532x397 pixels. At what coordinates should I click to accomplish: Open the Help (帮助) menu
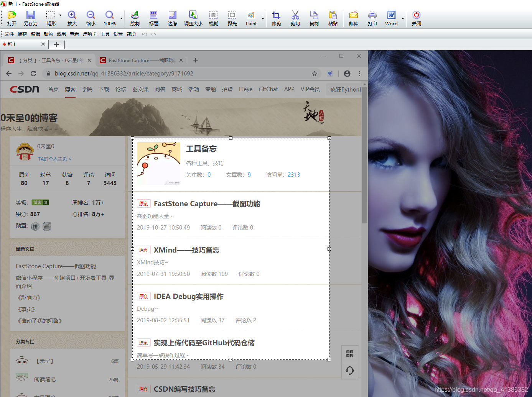131,34
